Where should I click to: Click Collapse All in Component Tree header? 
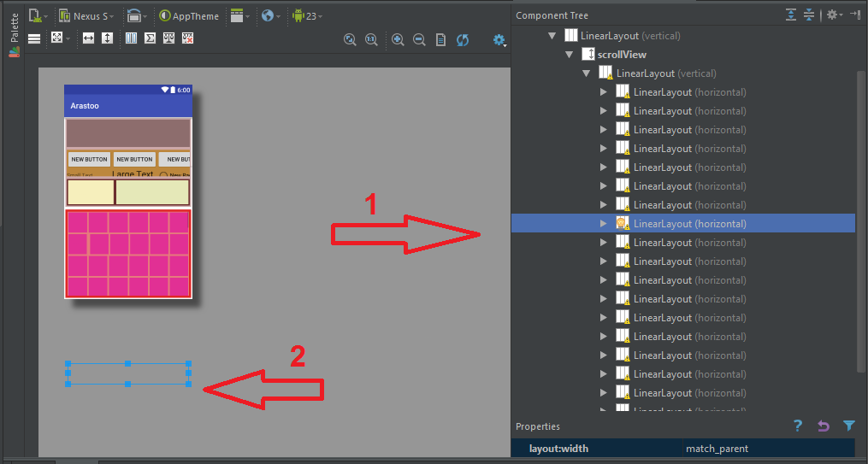tap(809, 15)
